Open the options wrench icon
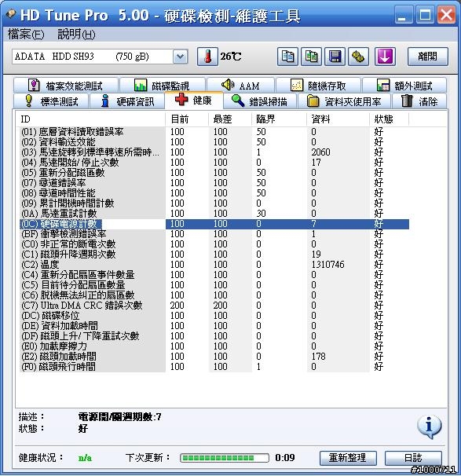This screenshot has height=476, width=461. pos(358,57)
